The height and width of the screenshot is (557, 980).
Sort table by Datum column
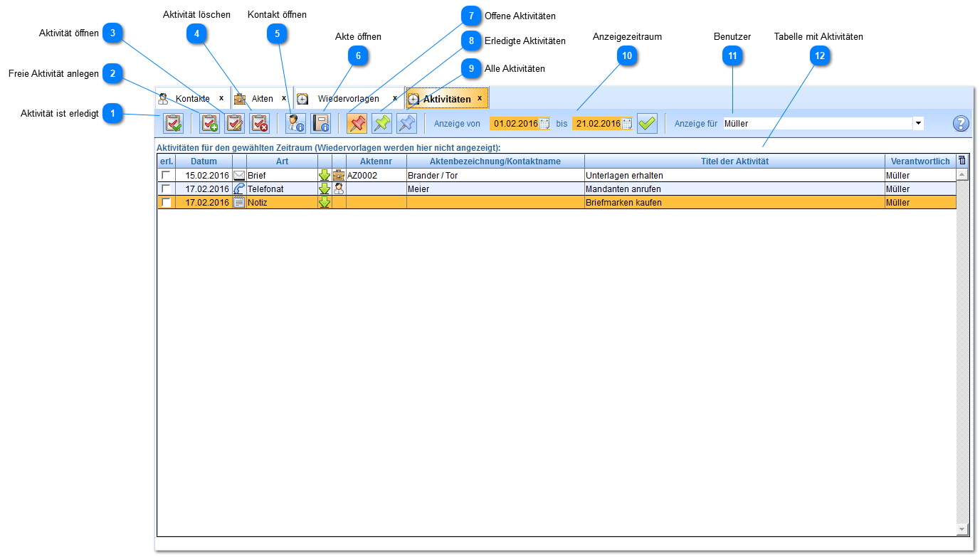click(x=204, y=161)
